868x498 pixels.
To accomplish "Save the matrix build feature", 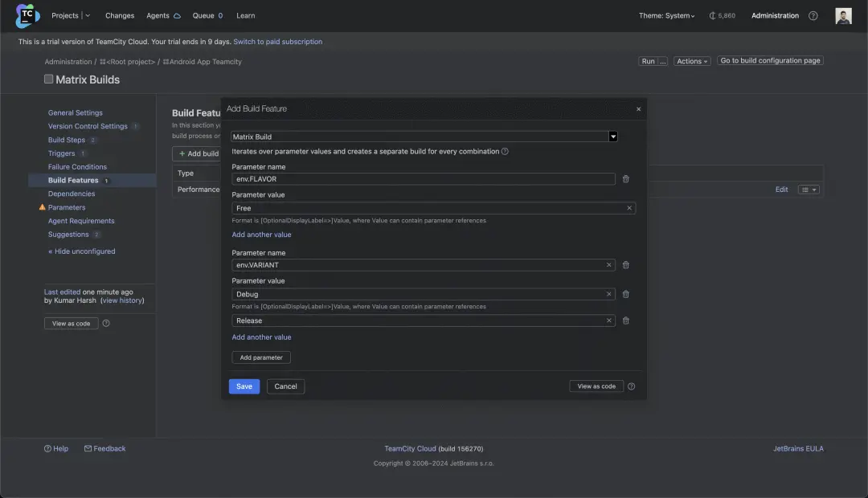I will 244,386.
